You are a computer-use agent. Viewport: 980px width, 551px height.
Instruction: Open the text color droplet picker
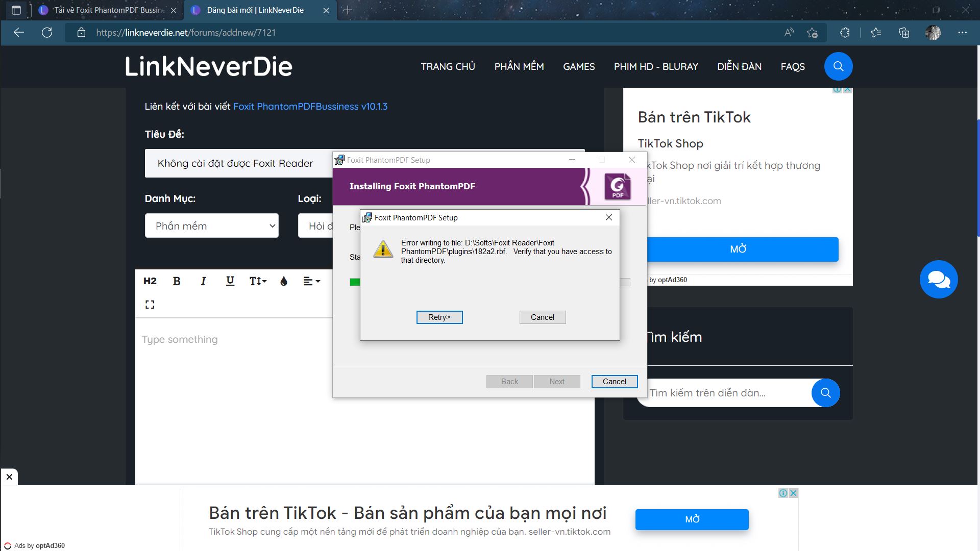click(x=284, y=281)
